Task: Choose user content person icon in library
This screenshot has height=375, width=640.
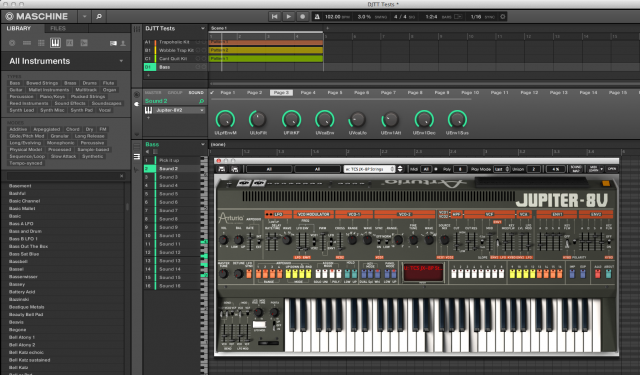Action: [123, 43]
